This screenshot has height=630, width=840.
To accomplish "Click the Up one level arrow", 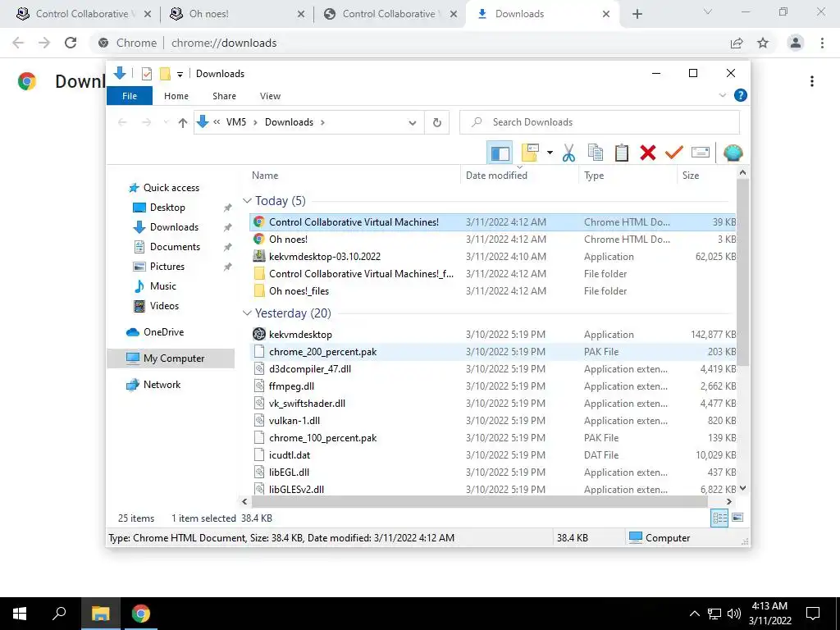I will point(183,123).
